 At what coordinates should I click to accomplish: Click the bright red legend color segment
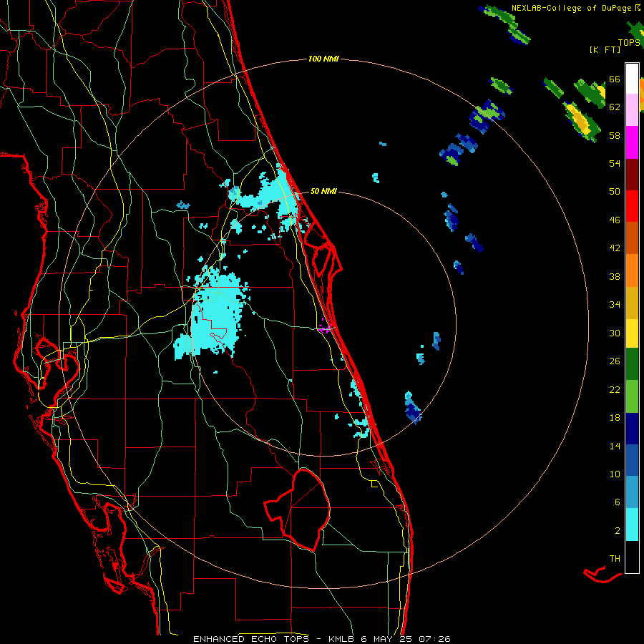(632, 206)
